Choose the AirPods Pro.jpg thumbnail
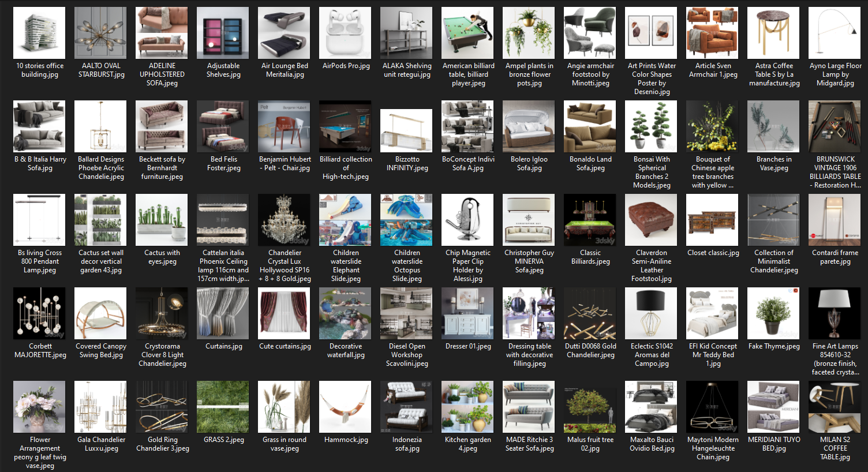Viewport: 868px width, 472px height. (346, 33)
